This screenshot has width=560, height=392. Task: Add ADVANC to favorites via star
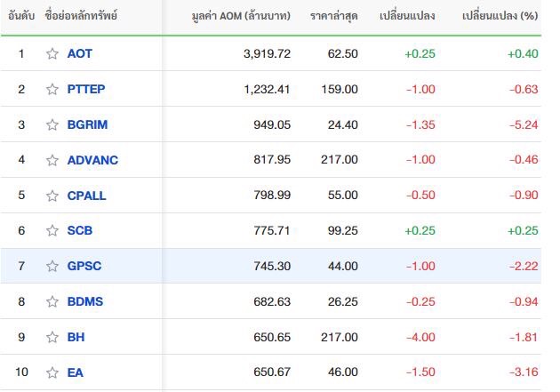point(52,160)
